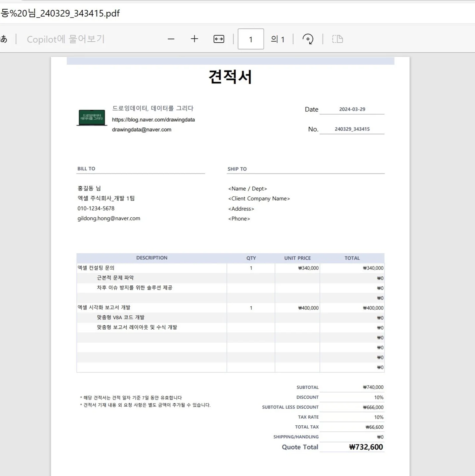Click the <Phone> placeholder
475x476 pixels.
tap(239, 219)
